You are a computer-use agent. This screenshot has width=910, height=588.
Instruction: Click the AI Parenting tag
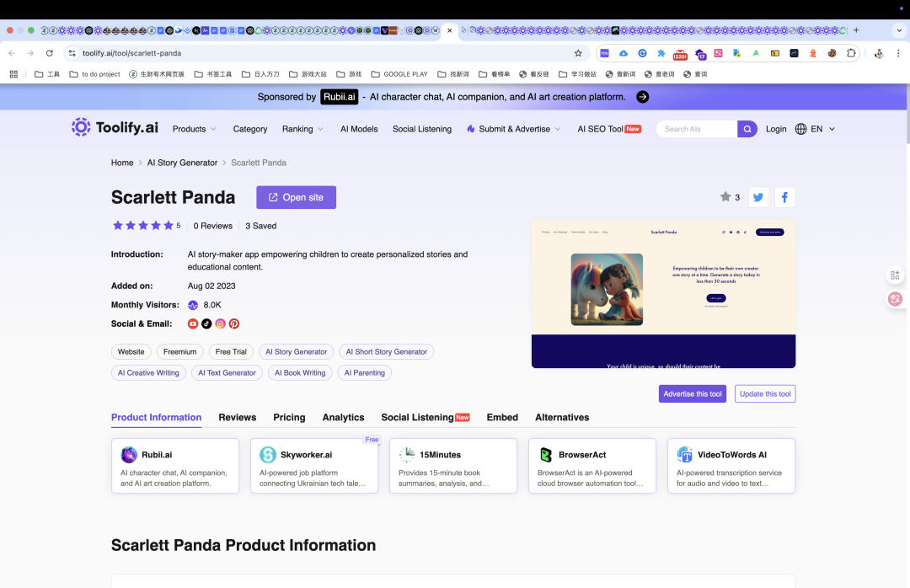pos(365,372)
